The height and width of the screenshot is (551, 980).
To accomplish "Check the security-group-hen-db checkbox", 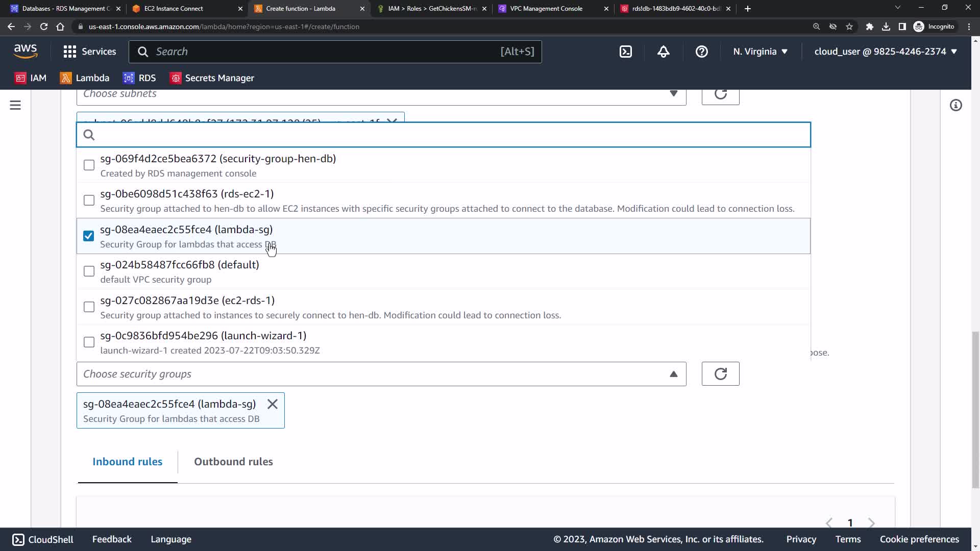I will tap(89, 165).
